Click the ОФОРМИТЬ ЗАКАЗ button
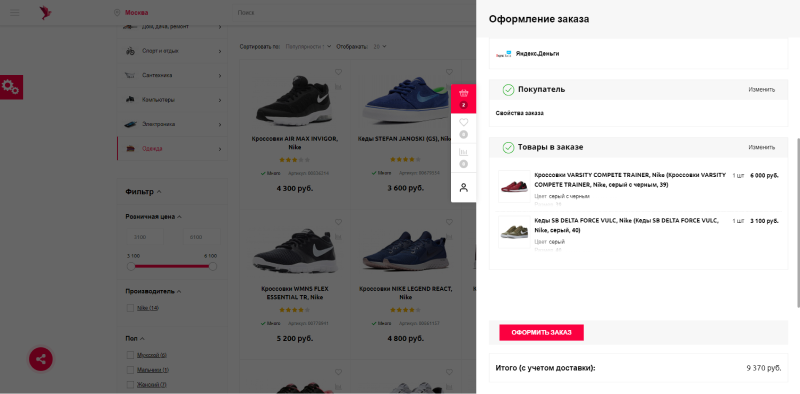This screenshot has height=394, width=800. [541, 332]
